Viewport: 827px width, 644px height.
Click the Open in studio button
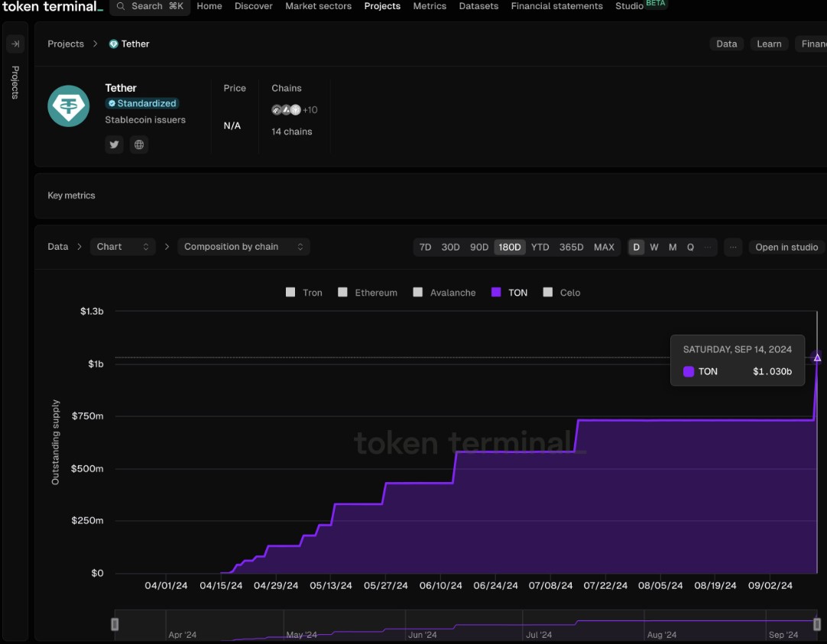[x=786, y=248]
